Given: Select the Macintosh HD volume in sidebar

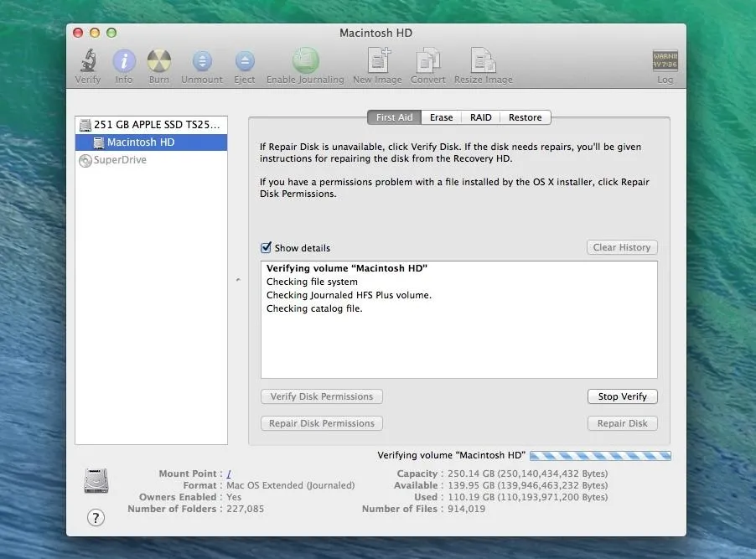Looking at the screenshot, I should click(x=151, y=142).
